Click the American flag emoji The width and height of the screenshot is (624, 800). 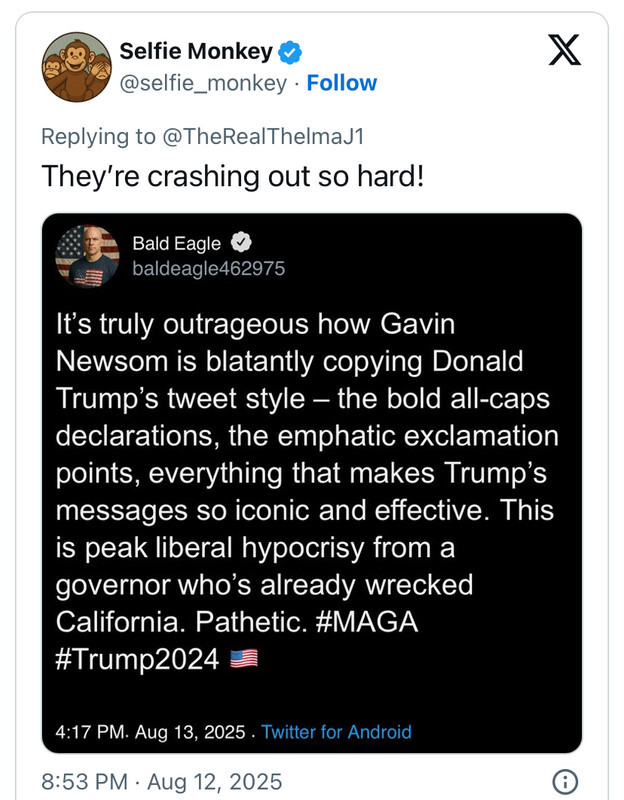pos(244,659)
